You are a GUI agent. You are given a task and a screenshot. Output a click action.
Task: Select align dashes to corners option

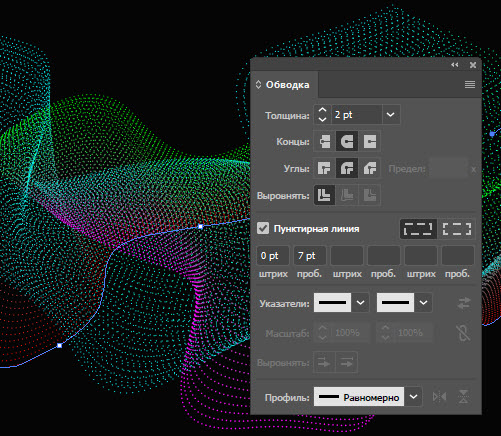click(457, 229)
